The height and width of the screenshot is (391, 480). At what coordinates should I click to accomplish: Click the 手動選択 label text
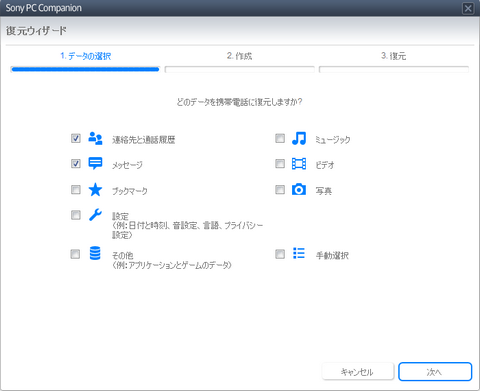(332, 256)
